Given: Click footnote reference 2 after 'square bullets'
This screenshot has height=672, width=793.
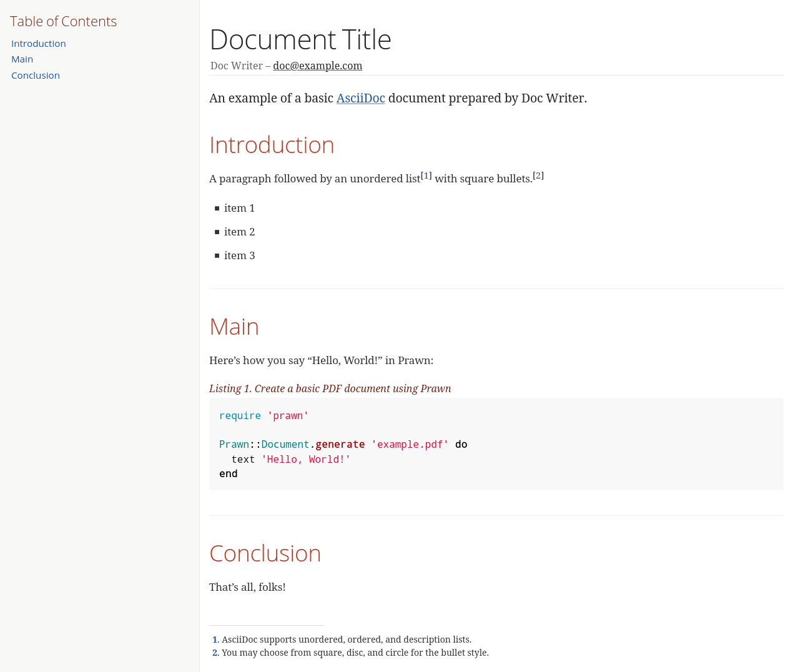Looking at the screenshot, I should point(538,175).
